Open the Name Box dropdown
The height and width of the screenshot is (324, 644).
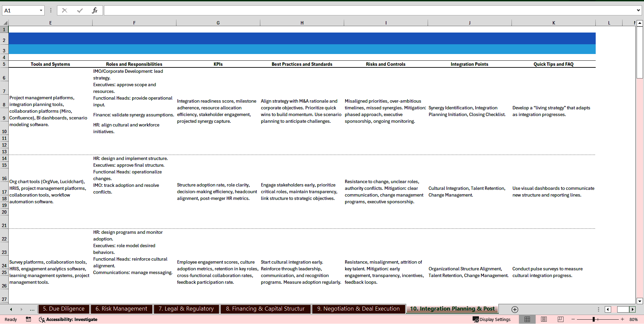pyautogui.click(x=40, y=10)
